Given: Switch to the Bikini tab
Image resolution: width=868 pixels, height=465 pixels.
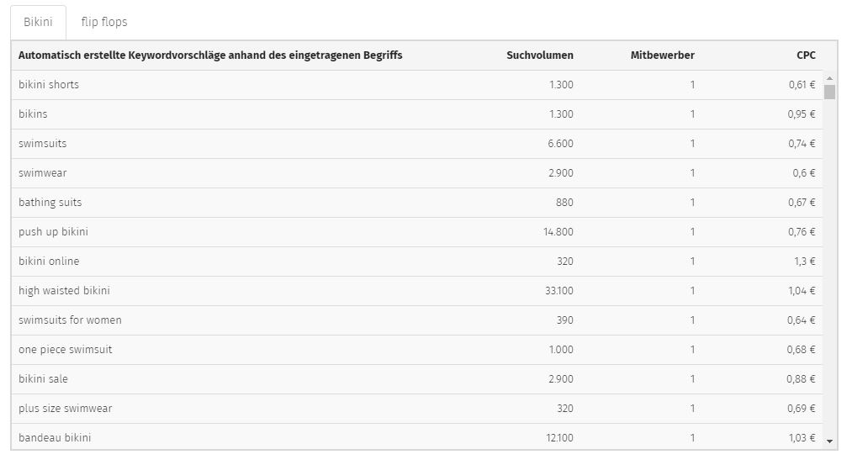Looking at the screenshot, I should pyautogui.click(x=38, y=22).
